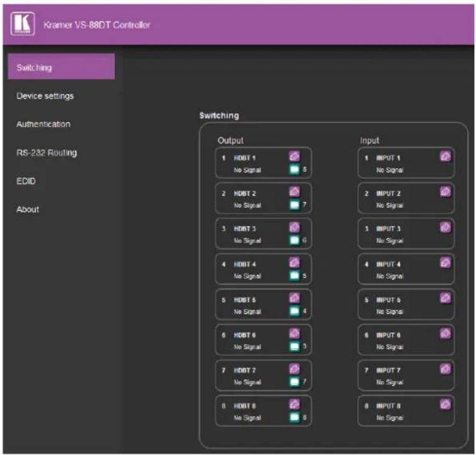Open Device settings from the sidebar
The image size is (476, 455).
45,96
